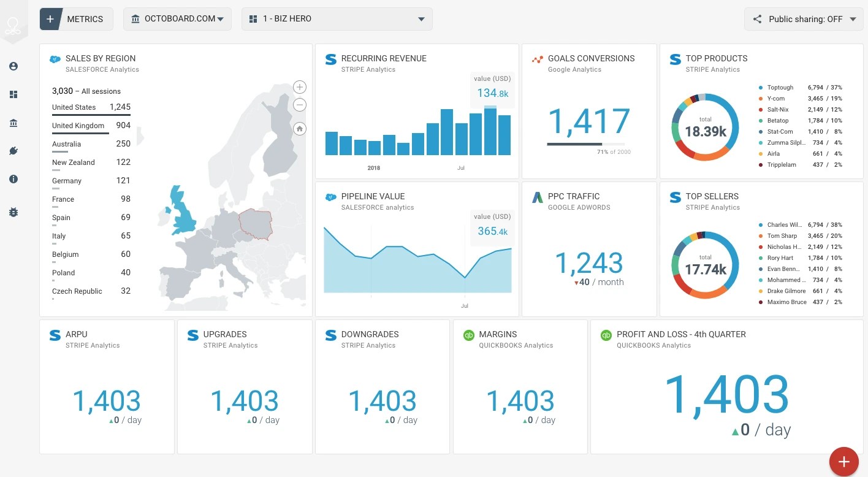Image resolution: width=868 pixels, height=477 pixels.
Task: Click the QuickBooks icon on Margins widget
Action: click(469, 335)
